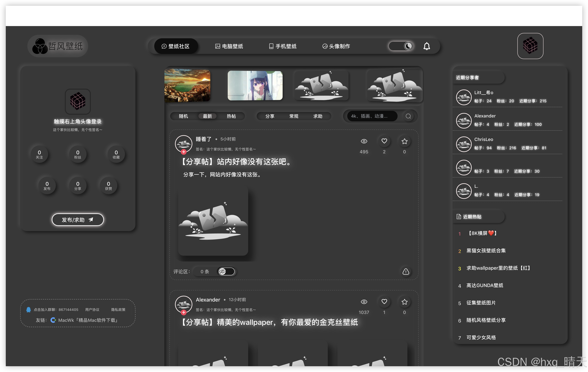Click the search magnifier icon
Screen dimensions: 588x372
(x=408, y=116)
